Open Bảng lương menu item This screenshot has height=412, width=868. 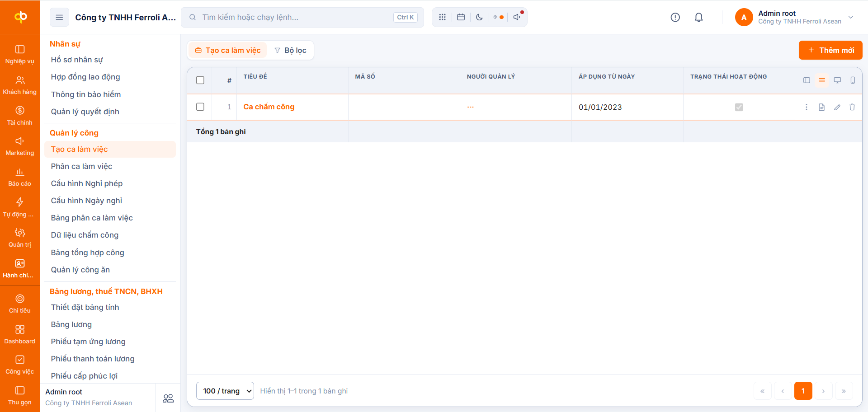tap(71, 324)
